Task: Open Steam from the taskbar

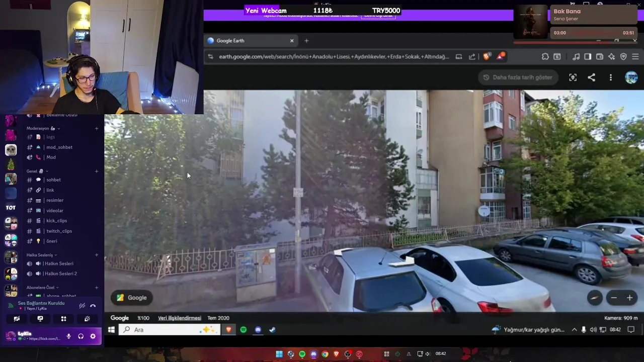Action: click(x=272, y=330)
